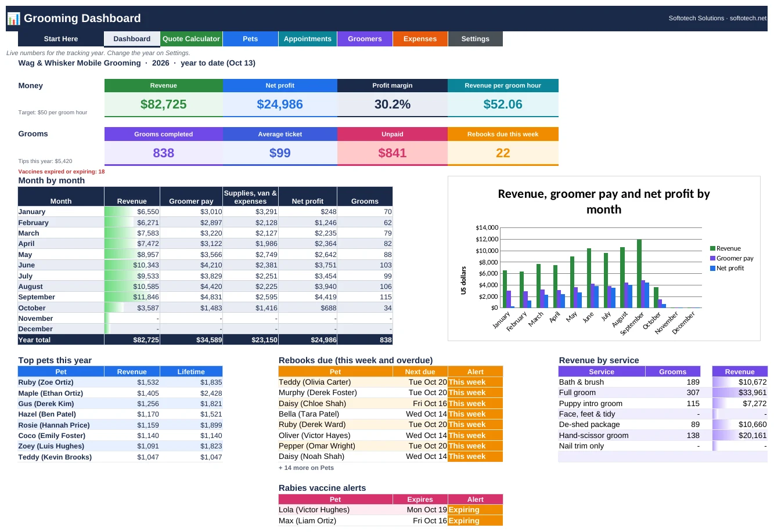Switch to the Groomers tab
The width and height of the screenshot is (774, 532).
coord(365,39)
